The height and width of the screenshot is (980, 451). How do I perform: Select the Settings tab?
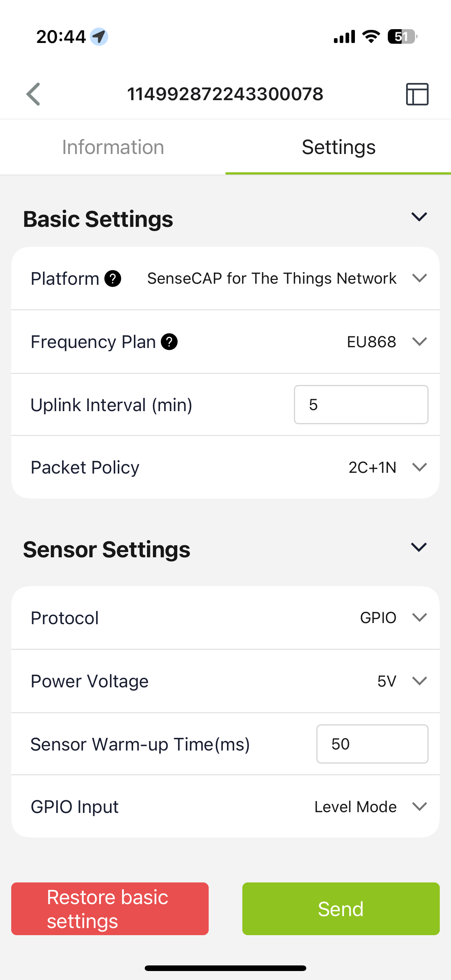(338, 147)
